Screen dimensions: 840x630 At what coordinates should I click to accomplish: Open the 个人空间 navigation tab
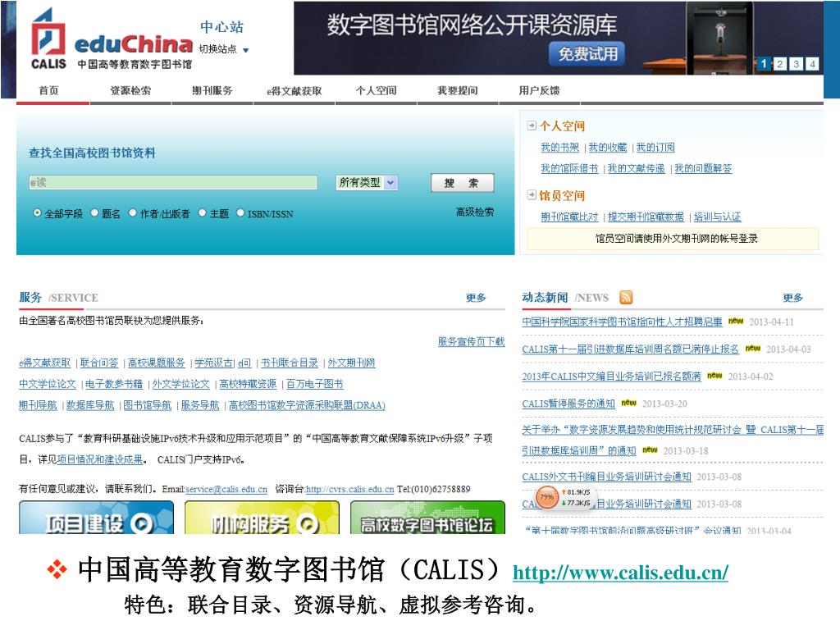click(x=376, y=90)
